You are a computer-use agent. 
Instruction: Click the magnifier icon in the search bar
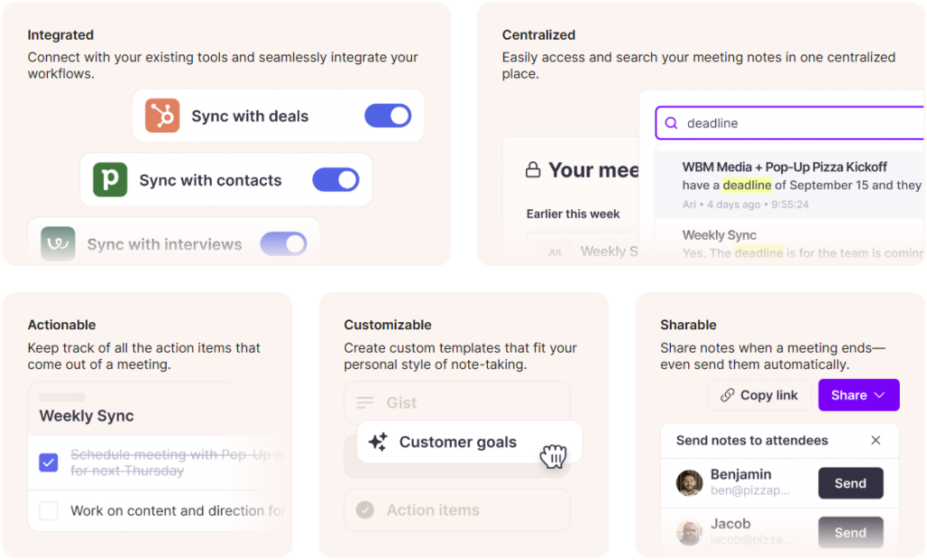[671, 123]
